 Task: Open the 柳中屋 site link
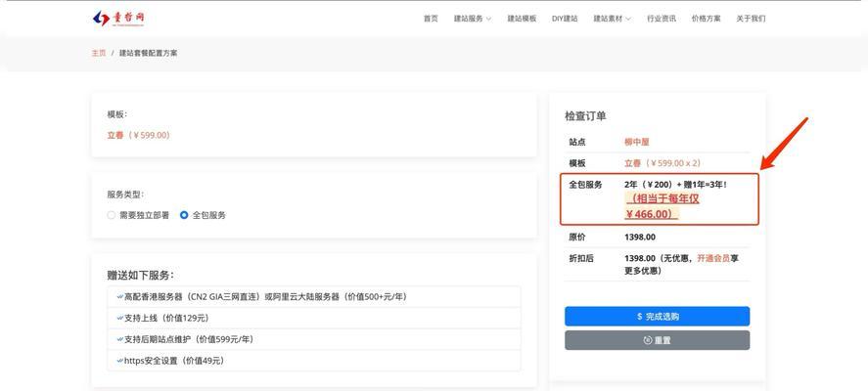click(637, 142)
